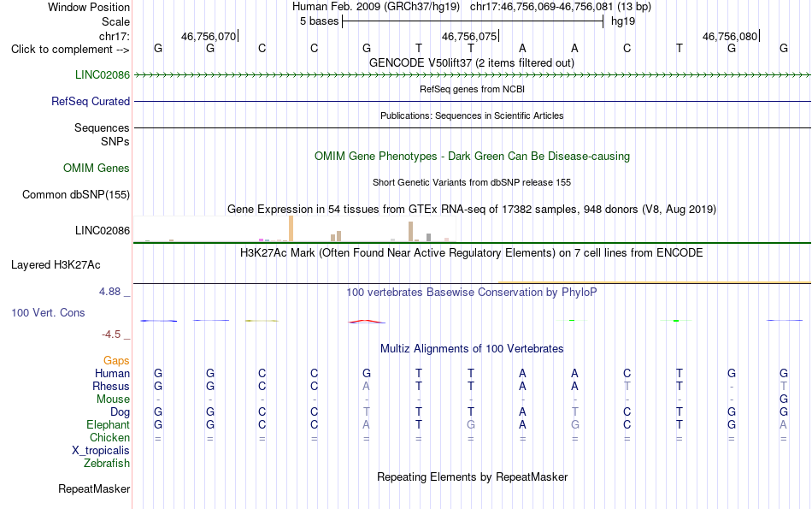The image size is (812, 509).
Task: Open the H3K27Ac Mark track title
Action: [x=471, y=252]
